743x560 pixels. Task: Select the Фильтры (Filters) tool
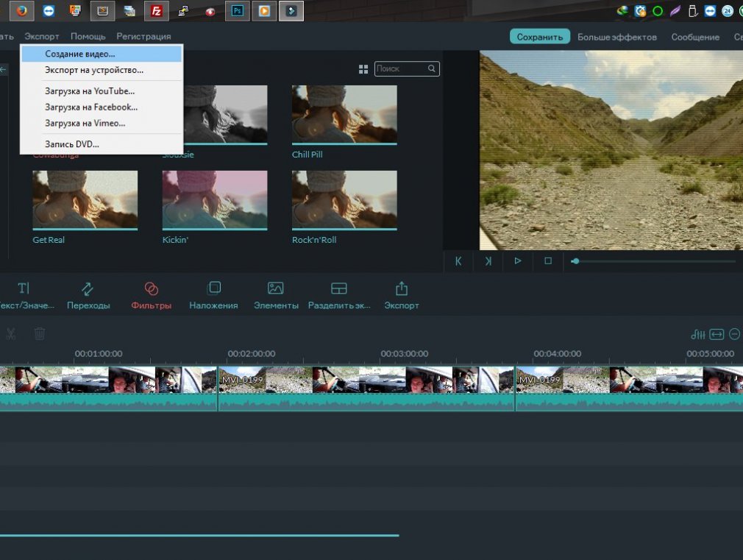pyautogui.click(x=151, y=295)
